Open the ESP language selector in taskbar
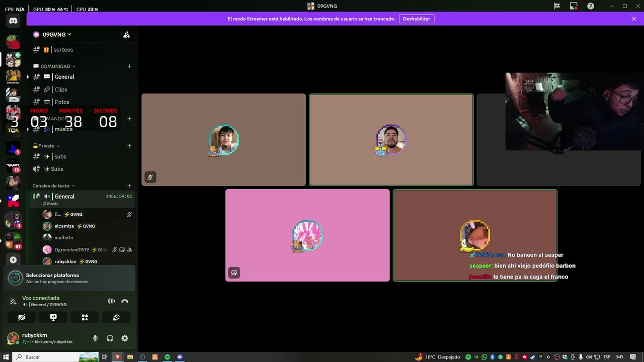Image resolution: width=644 pixels, height=362 pixels. click(x=607, y=357)
